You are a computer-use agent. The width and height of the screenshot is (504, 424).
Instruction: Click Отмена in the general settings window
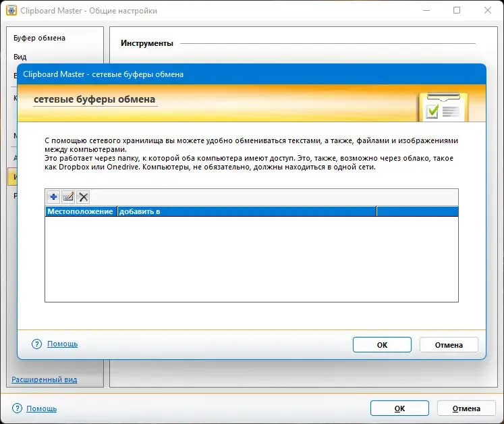(x=466, y=408)
